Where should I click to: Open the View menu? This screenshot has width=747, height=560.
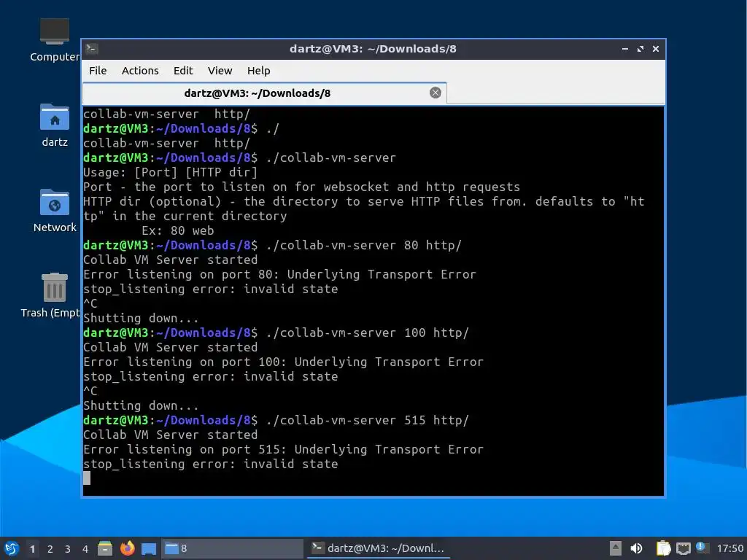[x=220, y=71]
